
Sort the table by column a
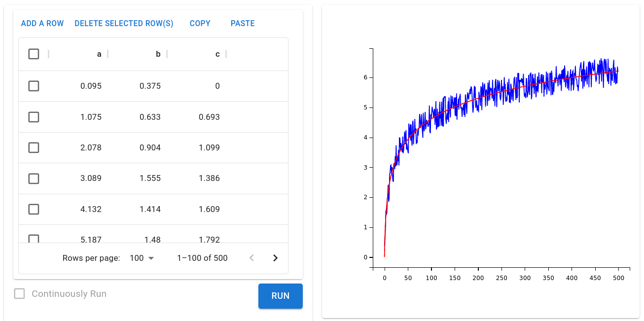(99, 54)
